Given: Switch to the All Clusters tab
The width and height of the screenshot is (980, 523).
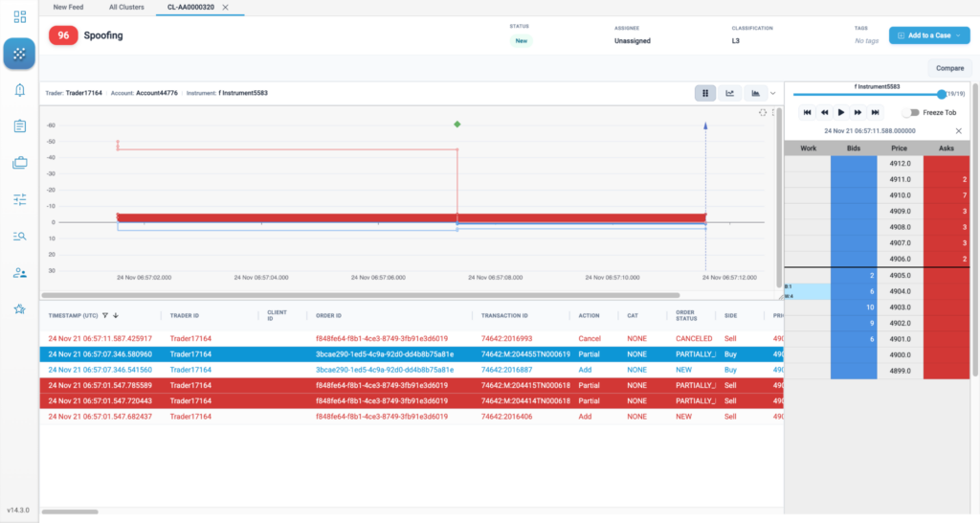Looking at the screenshot, I should coord(126,7).
